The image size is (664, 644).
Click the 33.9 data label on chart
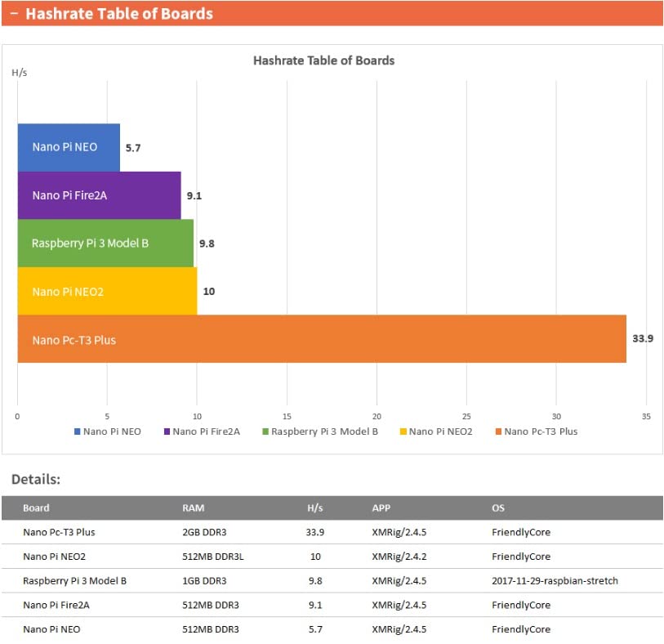click(x=643, y=338)
